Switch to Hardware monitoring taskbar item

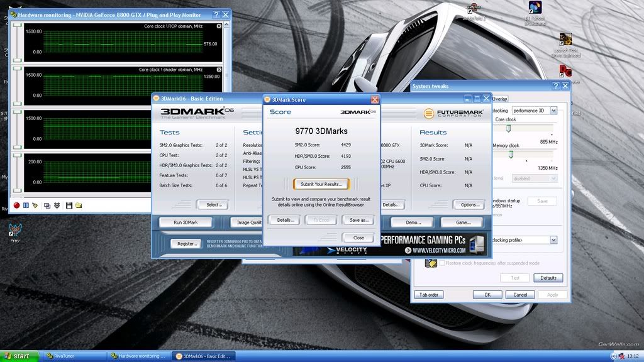(x=139, y=356)
